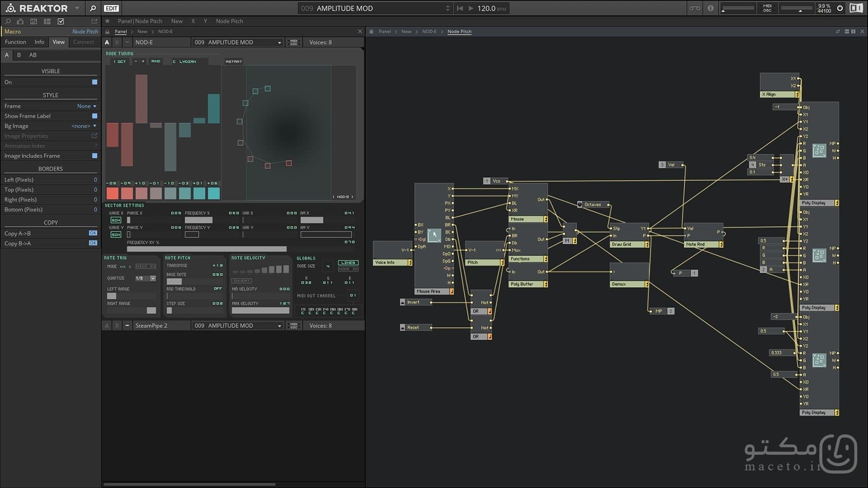The width and height of the screenshot is (868, 488).
Task: Toggle the Visible On checkbox
Action: click(x=95, y=82)
